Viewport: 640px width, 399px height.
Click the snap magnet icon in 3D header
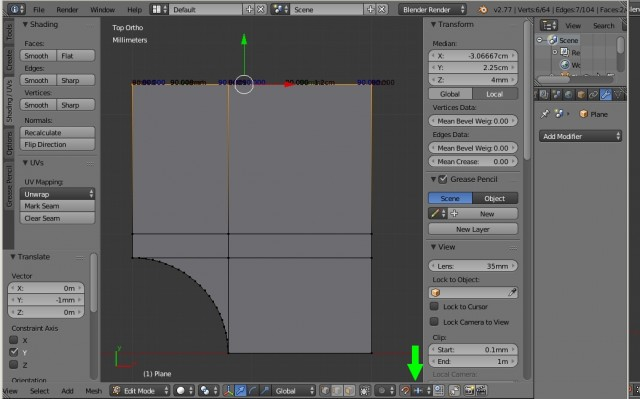(405, 390)
